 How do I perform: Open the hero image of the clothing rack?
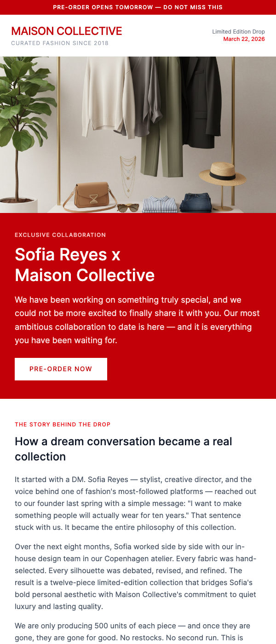pyautogui.click(x=138, y=133)
